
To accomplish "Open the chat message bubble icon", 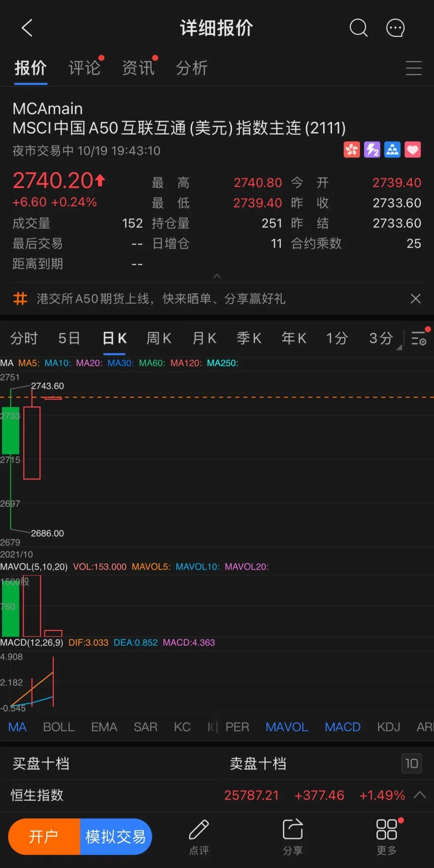I will point(395,28).
